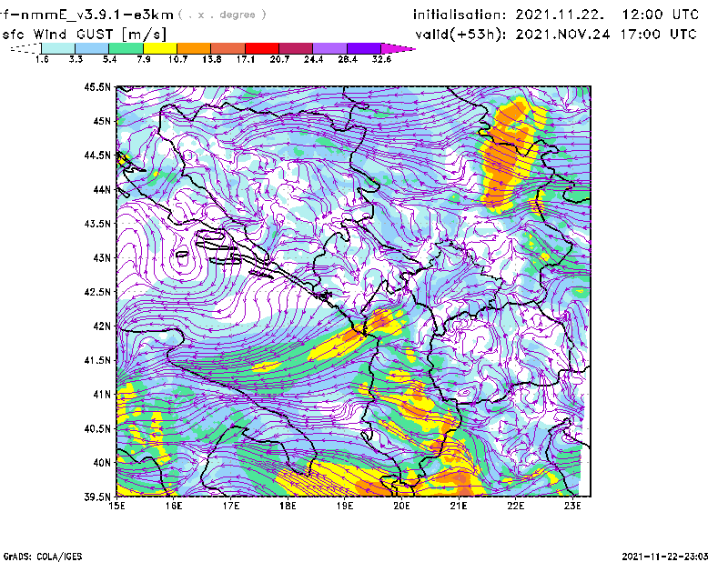Click the 15E longitude axis label
The width and height of the screenshot is (728, 562).
pyautogui.click(x=116, y=506)
